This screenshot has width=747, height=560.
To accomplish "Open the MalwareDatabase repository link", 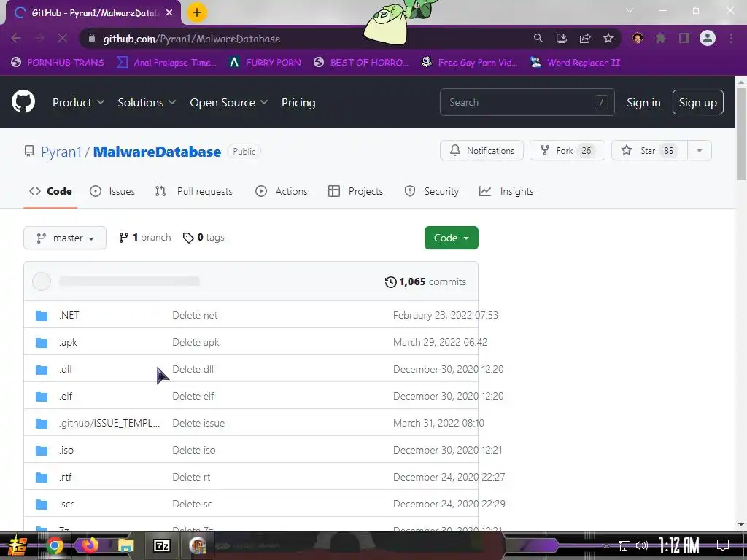I will point(158,152).
